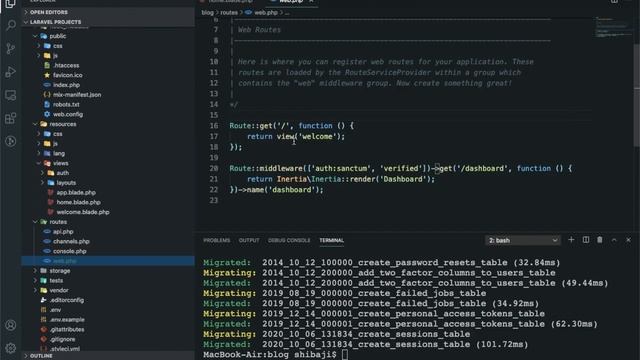
Task: Expand the vendor folder
Action: click(x=59, y=291)
